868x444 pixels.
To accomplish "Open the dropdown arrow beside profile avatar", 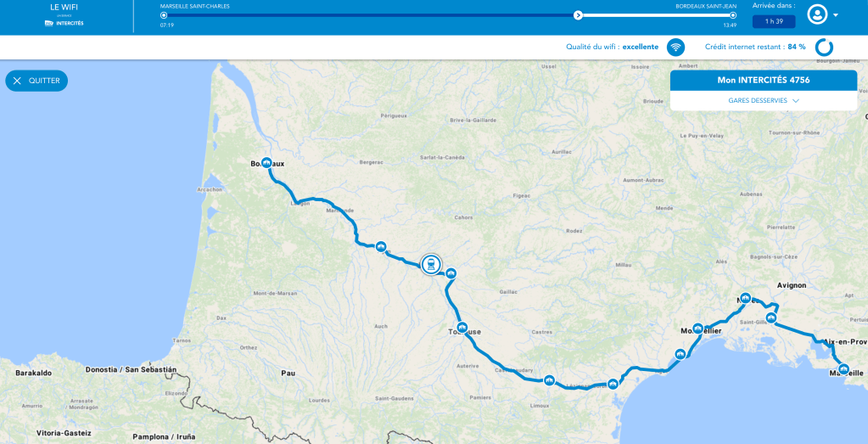I will click(836, 15).
